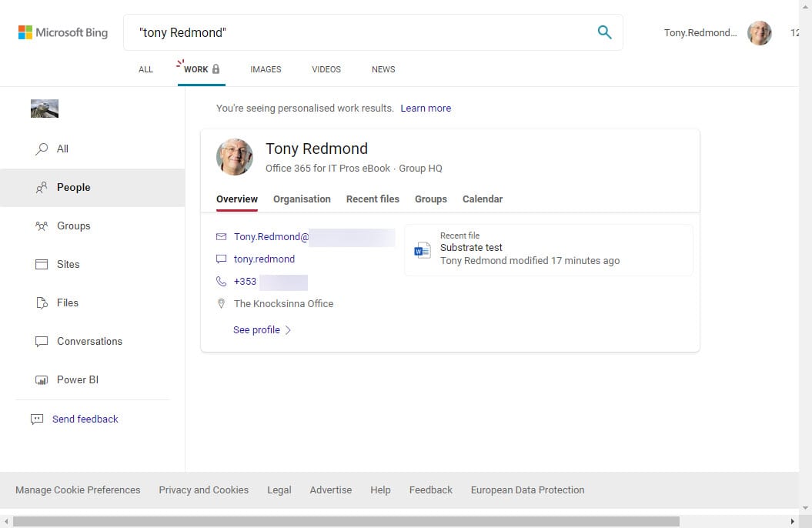
Task: Click the magnifier icon next to All
Action: click(x=42, y=149)
